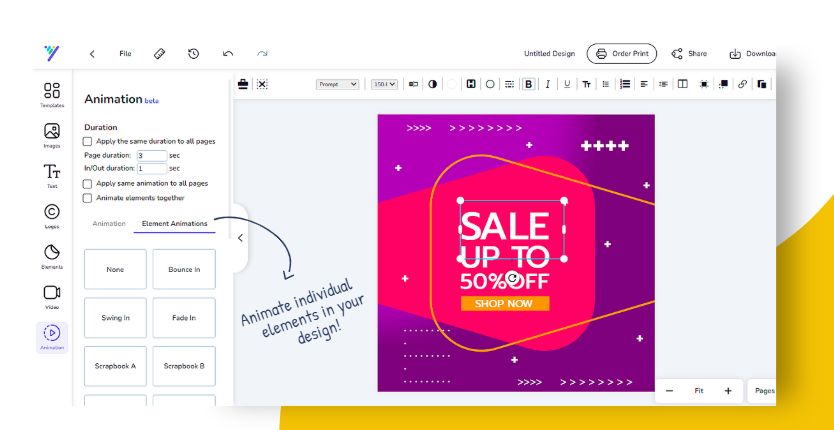This screenshot has width=834, height=430.
Task: Open the Text sidebar panel
Action: [x=52, y=176]
